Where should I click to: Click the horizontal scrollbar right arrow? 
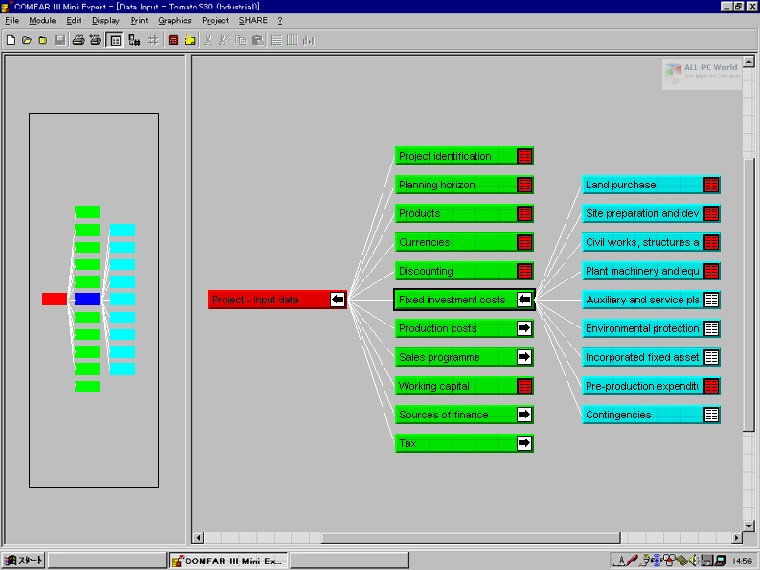[x=737, y=538]
